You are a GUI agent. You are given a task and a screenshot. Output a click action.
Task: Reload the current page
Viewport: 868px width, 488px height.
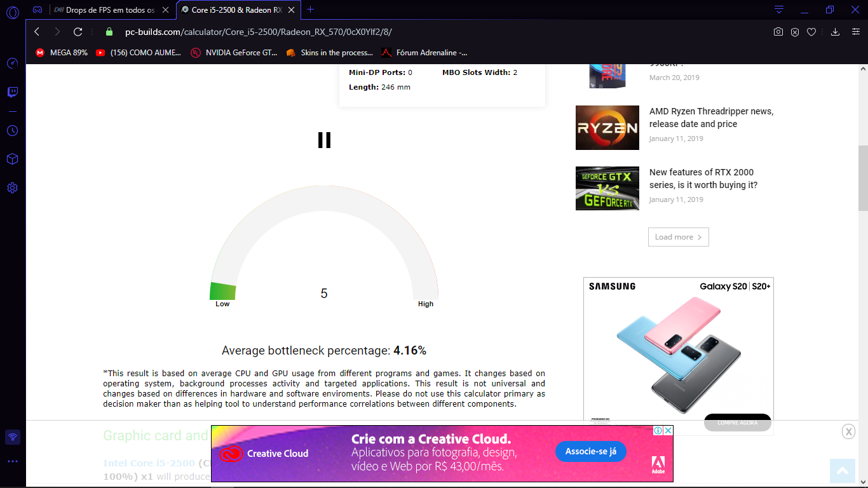pos(78,32)
